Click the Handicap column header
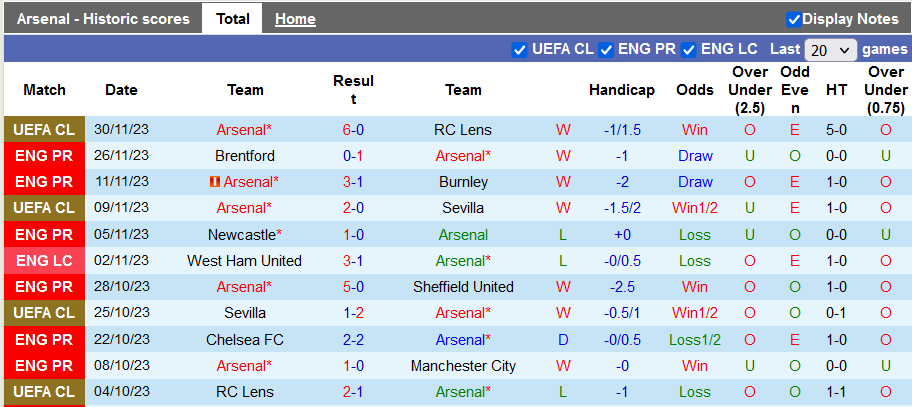 coord(621,90)
